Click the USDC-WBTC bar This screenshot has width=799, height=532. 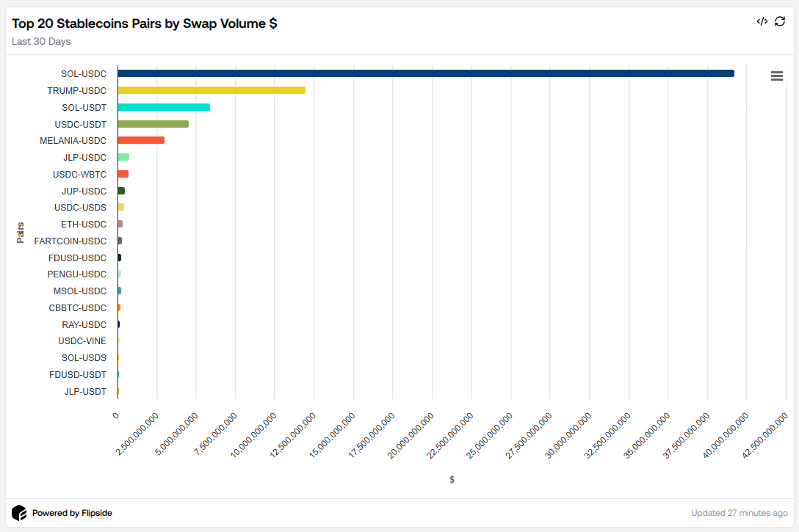(123, 174)
